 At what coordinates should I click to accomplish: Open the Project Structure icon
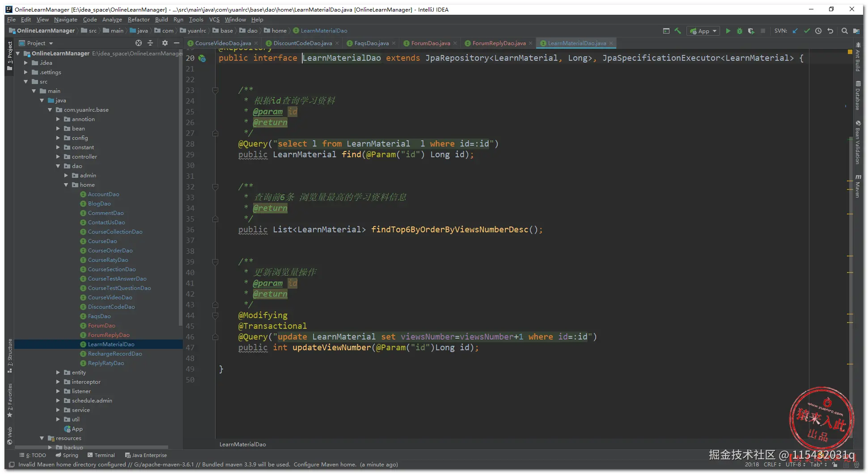[x=856, y=31]
